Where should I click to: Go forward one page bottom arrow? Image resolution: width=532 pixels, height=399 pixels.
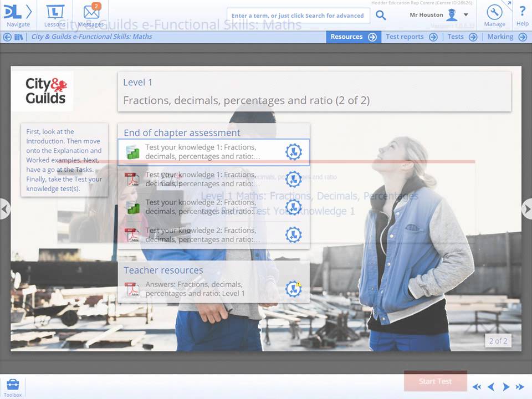coord(505,387)
